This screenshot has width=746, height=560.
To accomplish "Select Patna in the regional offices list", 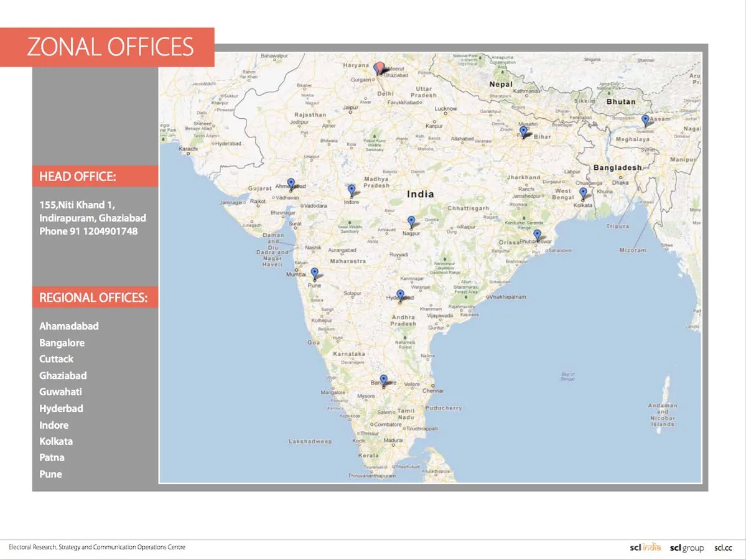I will pyautogui.click(x=52, y=458).
